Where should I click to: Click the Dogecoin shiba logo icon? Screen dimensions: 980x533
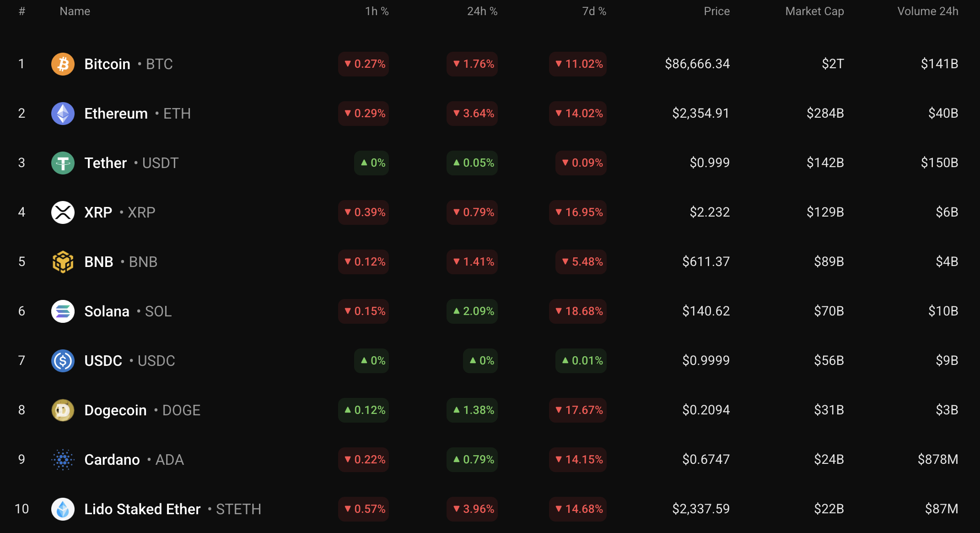(x=63, y=410)
